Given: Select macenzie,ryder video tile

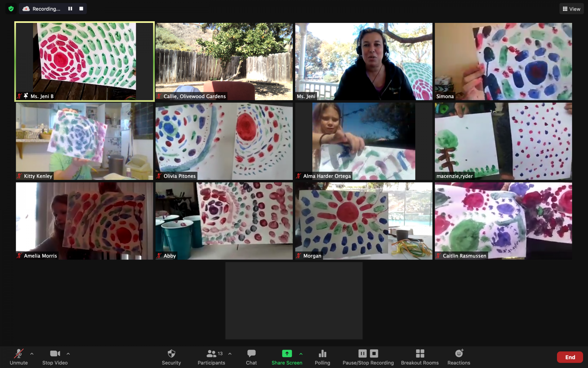Looking at the screenshot, I should coord(503,141).
